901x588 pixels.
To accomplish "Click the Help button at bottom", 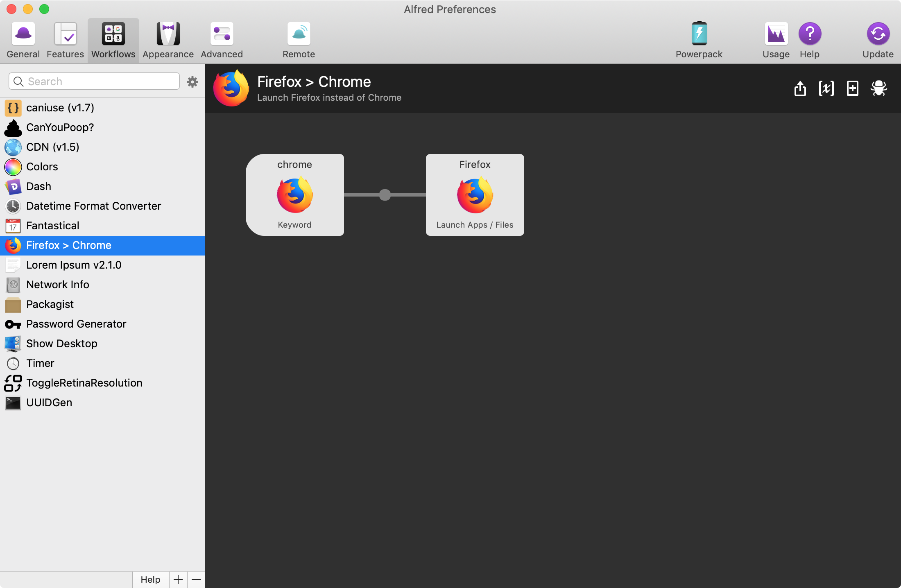I will [x=150, y=579].
